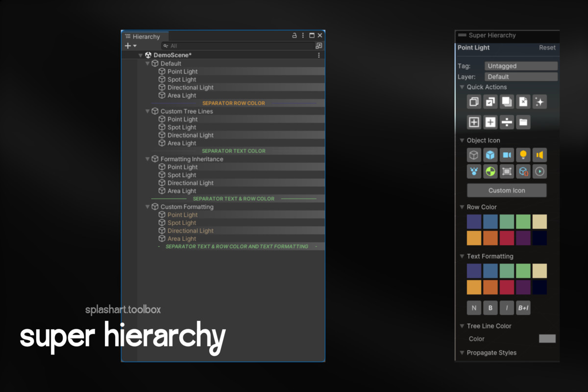Select Directional Light under Custom Tree Lines
588x392 pixels.
coord(191,135)
